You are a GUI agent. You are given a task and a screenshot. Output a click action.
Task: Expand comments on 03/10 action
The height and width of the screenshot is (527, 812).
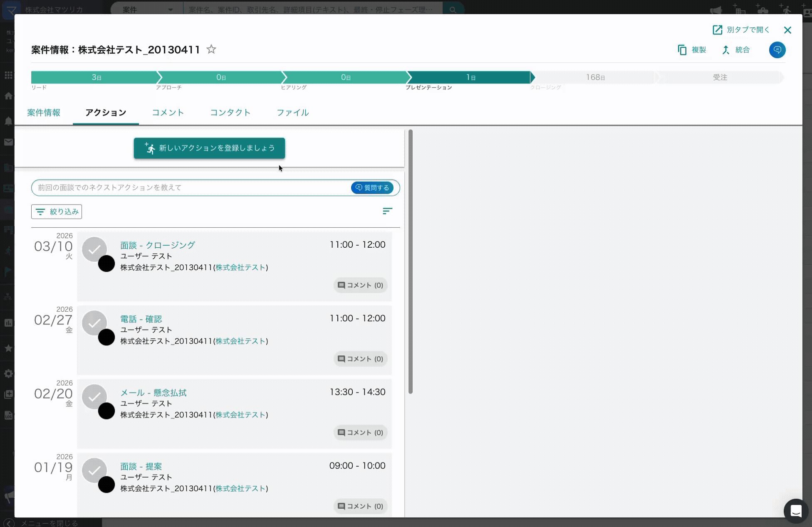pos(360,285)
